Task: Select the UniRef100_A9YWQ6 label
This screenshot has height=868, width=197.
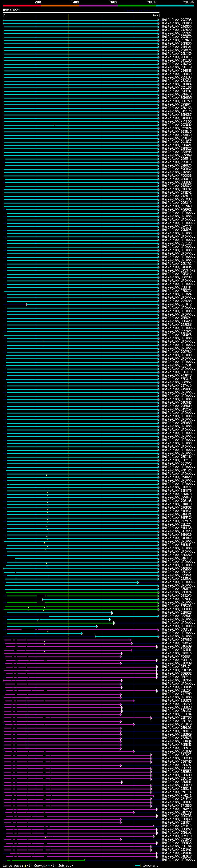Action: tap(176, 599)
